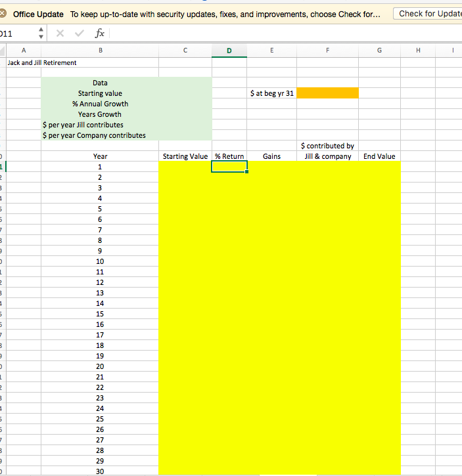Select the Year 18 cell
The width and height of the screenshot is (462, 476).
point(100,345)
